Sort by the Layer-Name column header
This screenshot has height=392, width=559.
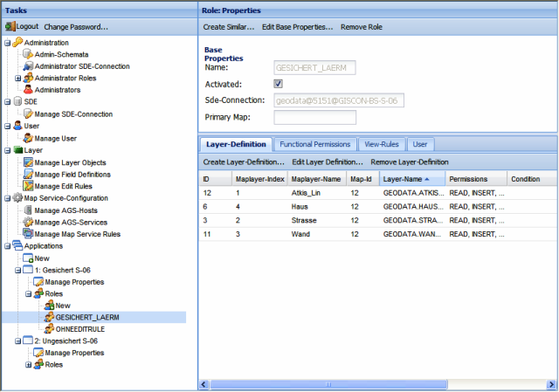point(408,179)
